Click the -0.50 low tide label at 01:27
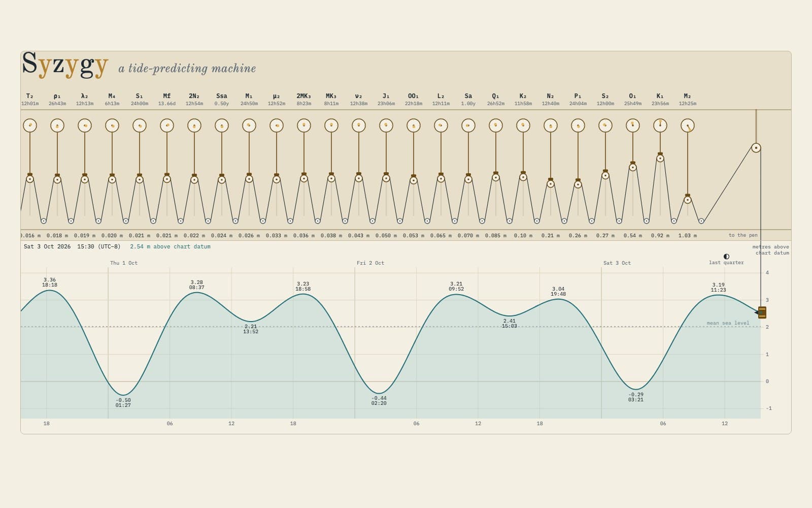 123,403
